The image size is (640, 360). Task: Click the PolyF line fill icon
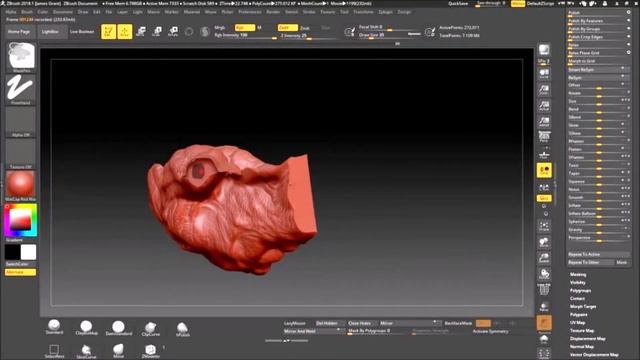tap(544, 289)
